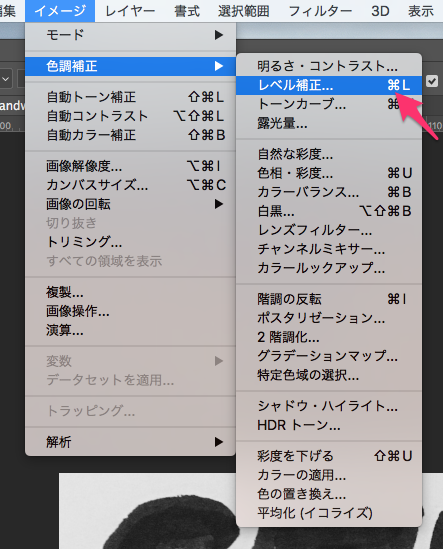
Task: Choose 自動カラー補正
Action: [x=130, y=135]
